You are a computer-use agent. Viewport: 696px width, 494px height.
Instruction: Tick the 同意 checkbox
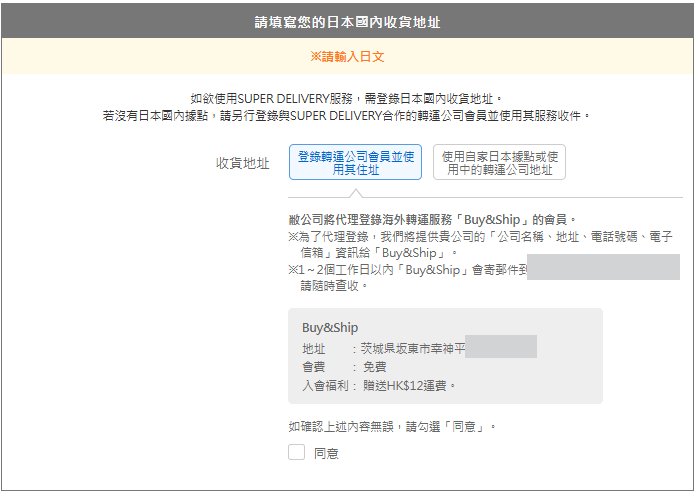296,453
